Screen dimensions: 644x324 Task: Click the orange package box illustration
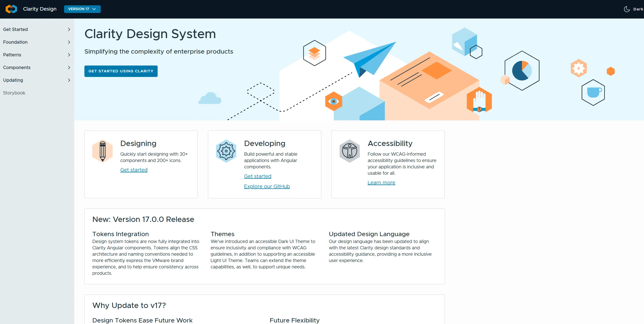(429, 86)
